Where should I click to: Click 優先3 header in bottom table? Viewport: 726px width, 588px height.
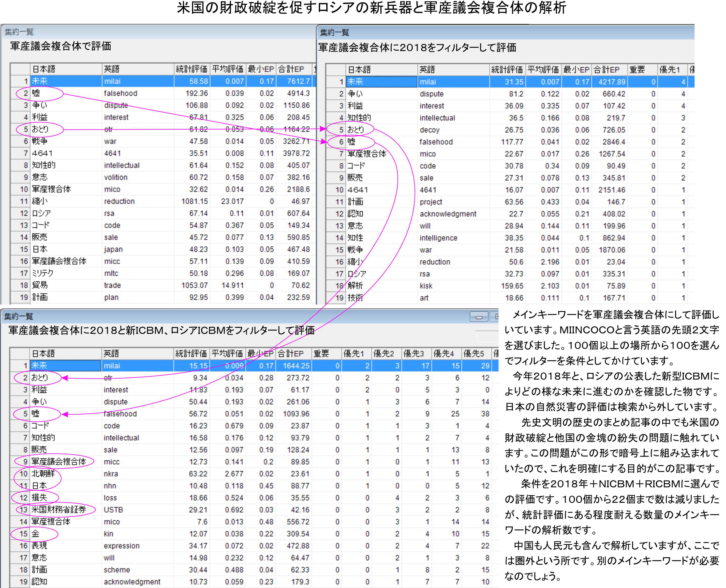(x=416, y=354)
